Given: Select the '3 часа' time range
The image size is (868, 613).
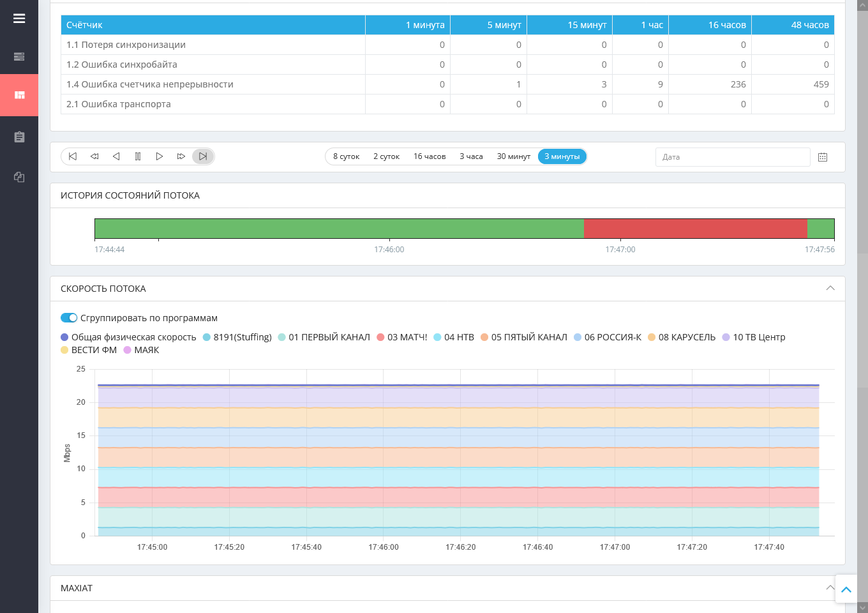Looking at the screenshot, I should (471, 156).
